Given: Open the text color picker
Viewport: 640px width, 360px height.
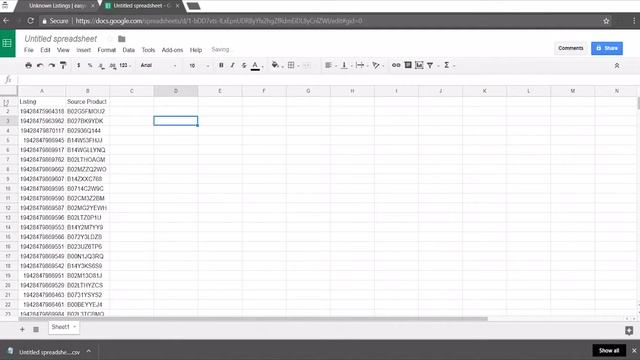Looking at the screenshot, I should (x=255, y=65).
